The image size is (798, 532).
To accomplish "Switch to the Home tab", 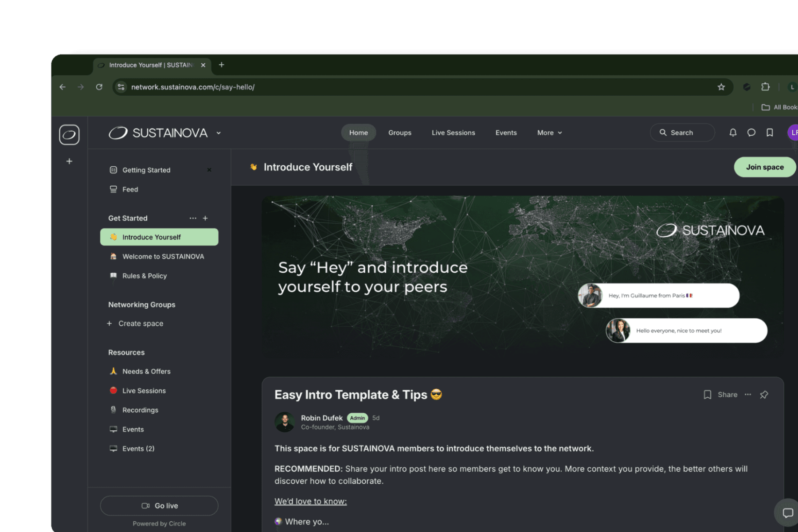I will coord(358,133).
